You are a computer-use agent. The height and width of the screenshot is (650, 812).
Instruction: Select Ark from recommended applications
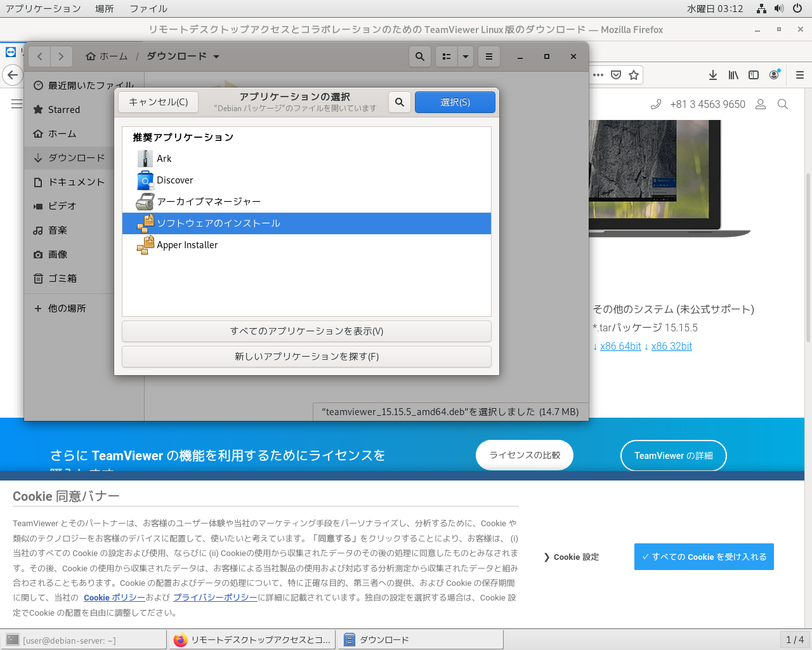coord(306,159)
